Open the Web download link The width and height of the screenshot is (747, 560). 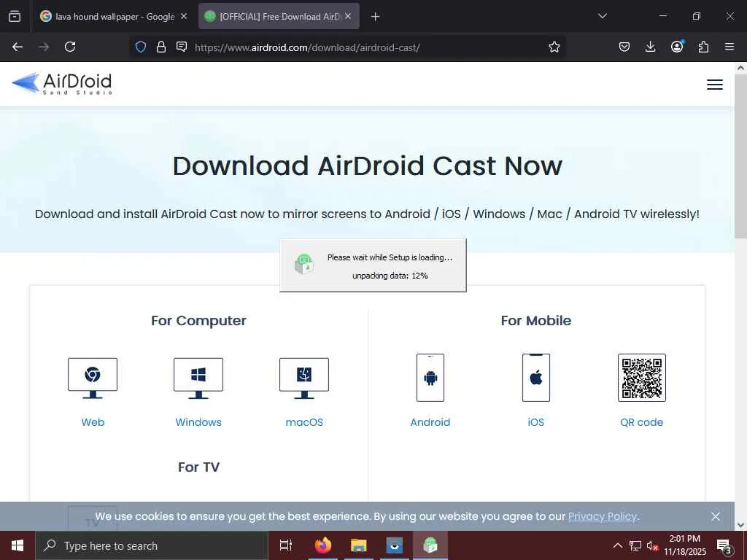(93, 422)
